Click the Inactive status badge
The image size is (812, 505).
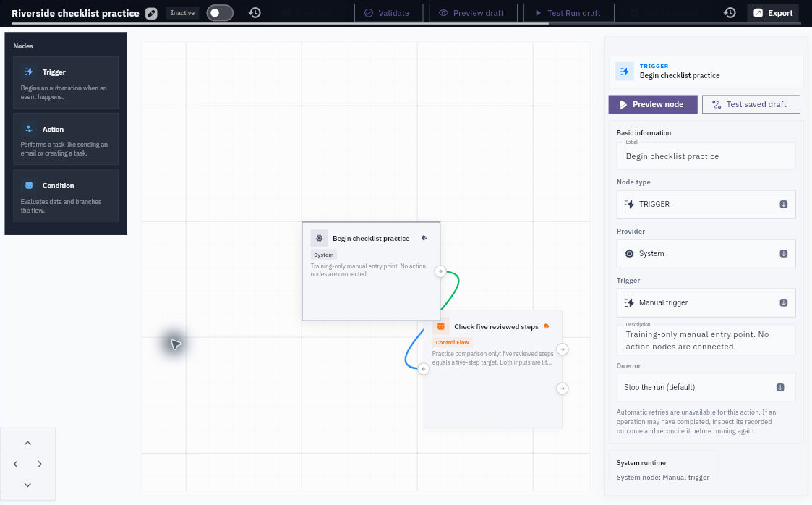point(183,13)
